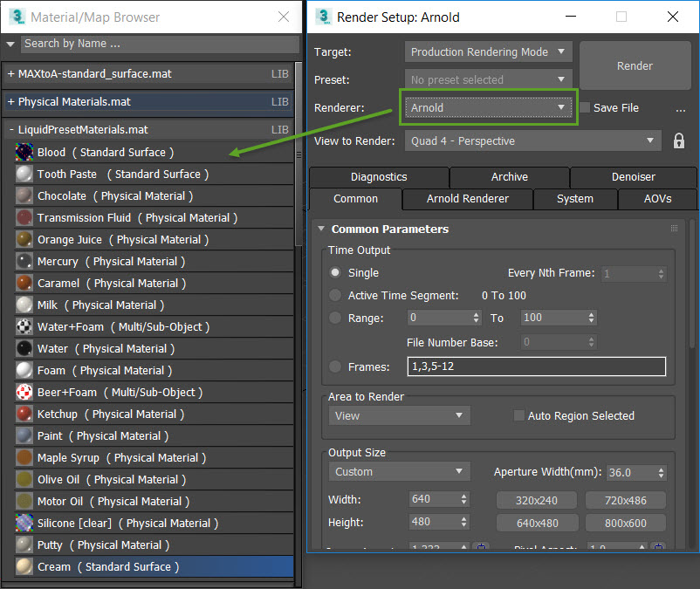Click the Material/Map Browser app logo
The height and width of the screenshot is (589, 700).
click(x=17, y=17)
